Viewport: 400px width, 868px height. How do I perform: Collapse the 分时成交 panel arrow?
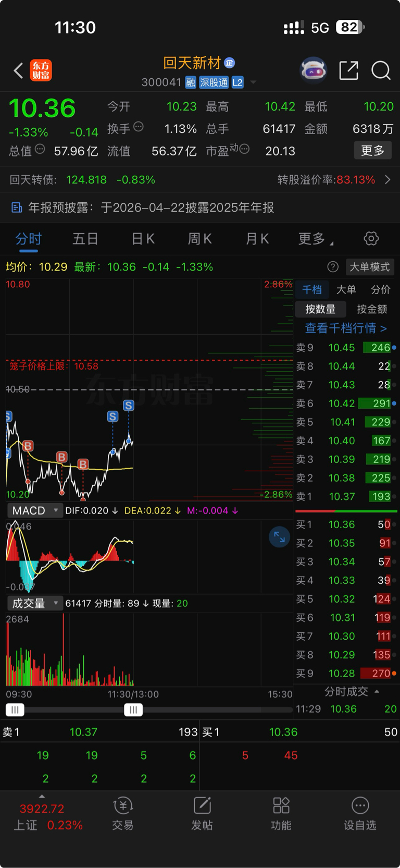coord(377,691)
